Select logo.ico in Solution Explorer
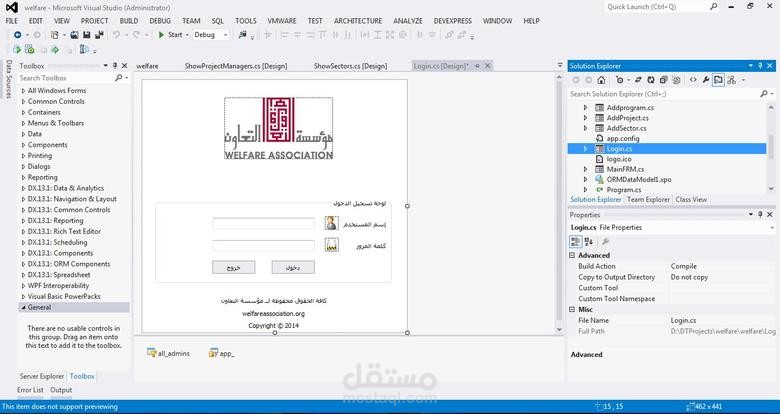This screenshot has width=780, height=414. coord(619,159)
